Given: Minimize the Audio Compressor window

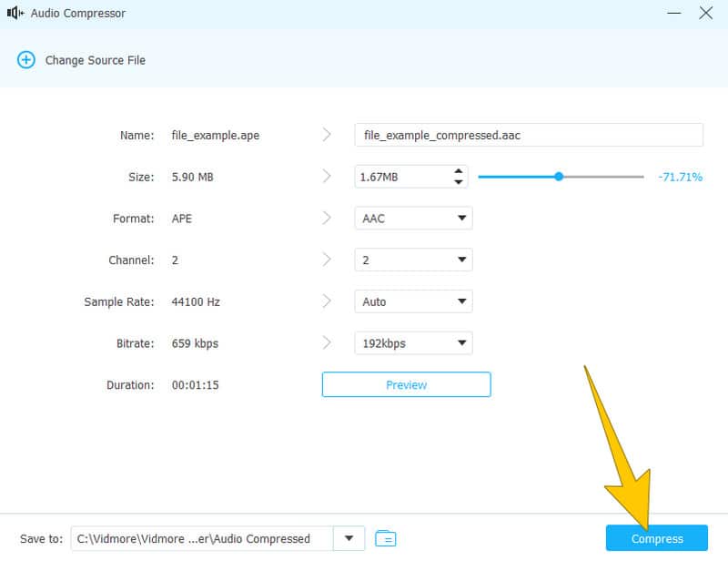Looking at the screenshot, I should point(673,14).
